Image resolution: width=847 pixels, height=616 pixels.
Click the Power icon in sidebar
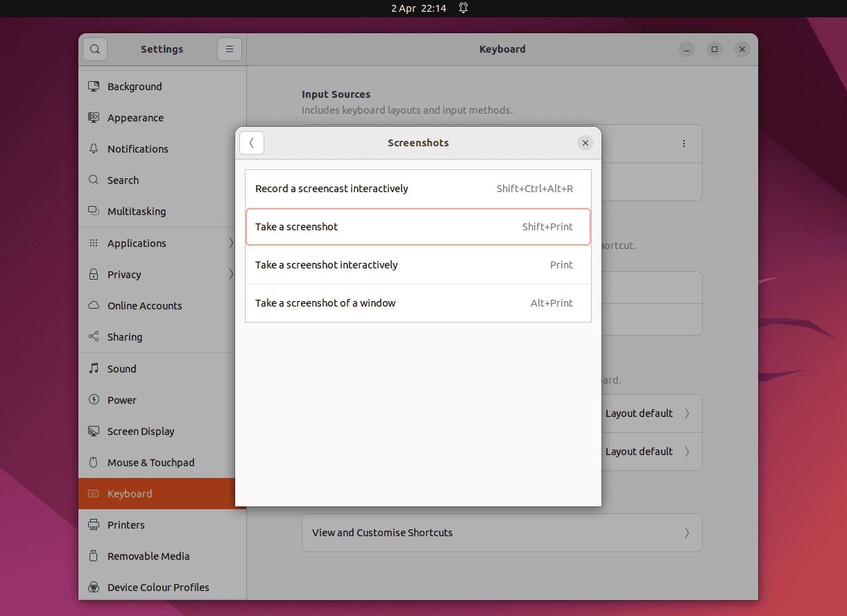point(94,400)
